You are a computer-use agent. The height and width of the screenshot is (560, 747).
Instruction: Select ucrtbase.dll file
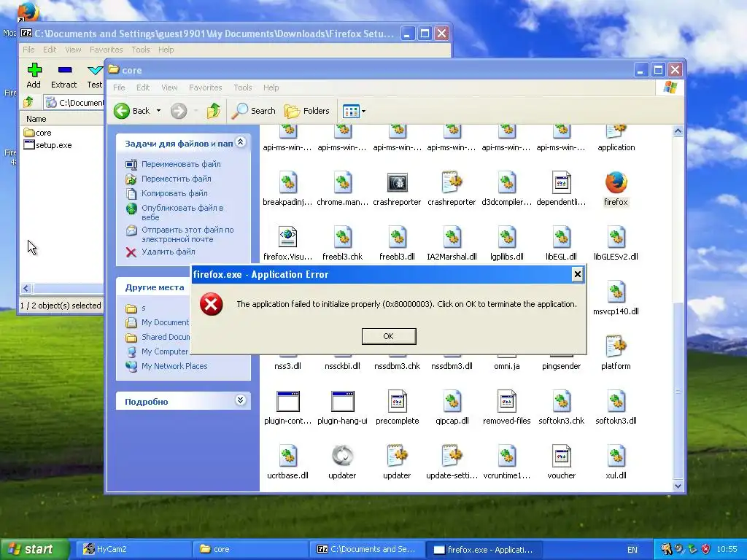287,463
